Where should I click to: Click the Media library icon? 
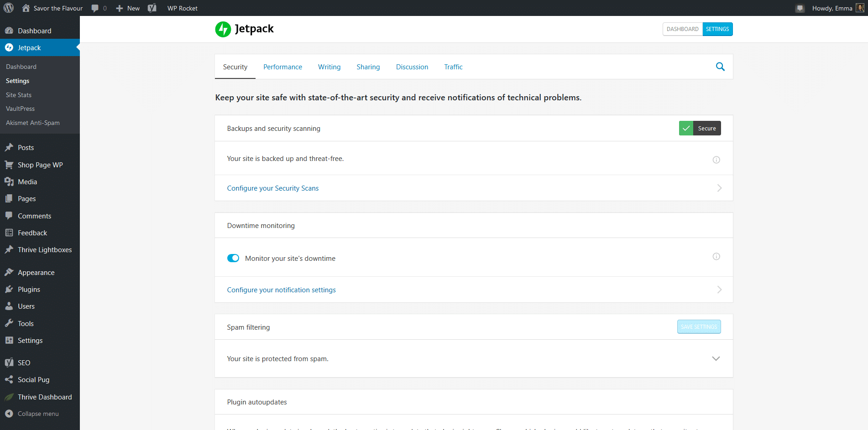click(9, 181)
